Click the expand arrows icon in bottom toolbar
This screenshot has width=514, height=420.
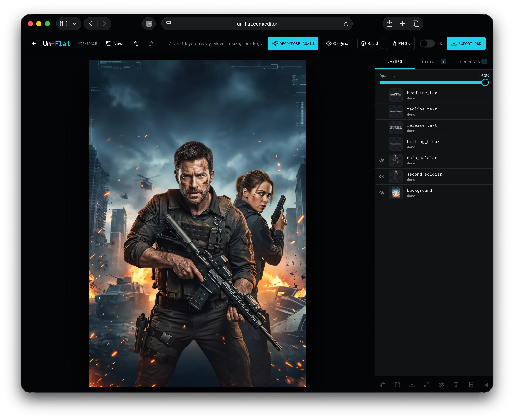(x=427, y=384)
